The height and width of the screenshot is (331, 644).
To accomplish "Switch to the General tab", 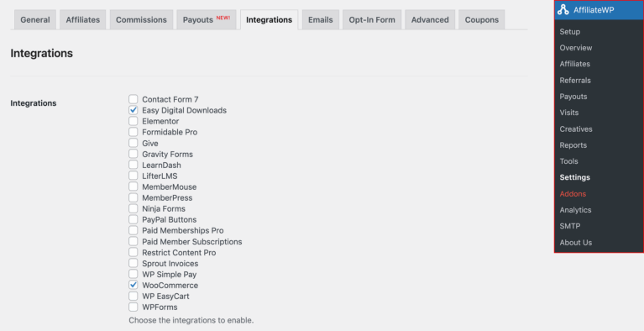I will click(35, 19).
